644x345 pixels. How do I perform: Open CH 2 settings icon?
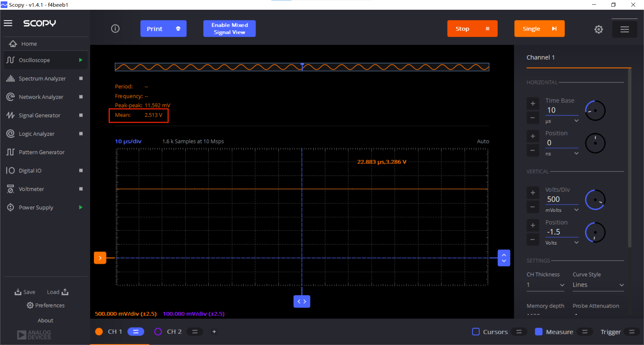195,332
